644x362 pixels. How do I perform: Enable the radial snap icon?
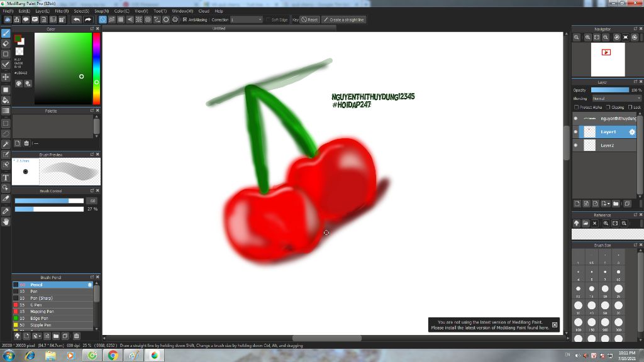(x=139, y=19)
